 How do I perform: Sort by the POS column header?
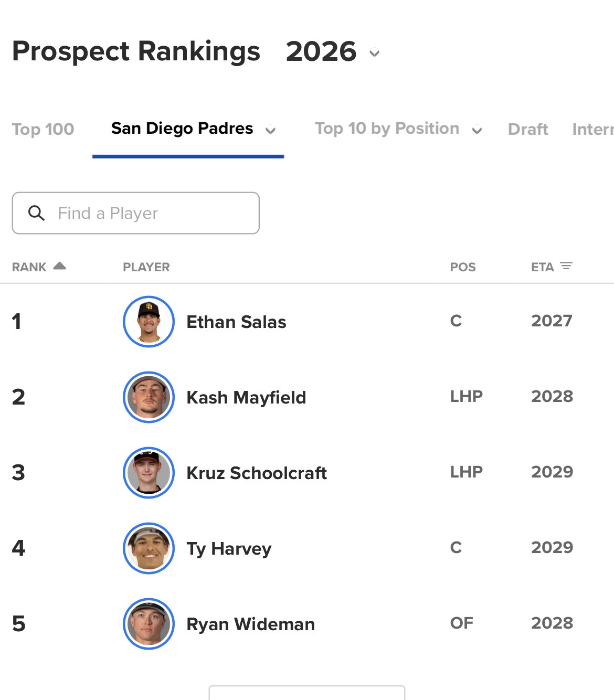click(463, 267)
